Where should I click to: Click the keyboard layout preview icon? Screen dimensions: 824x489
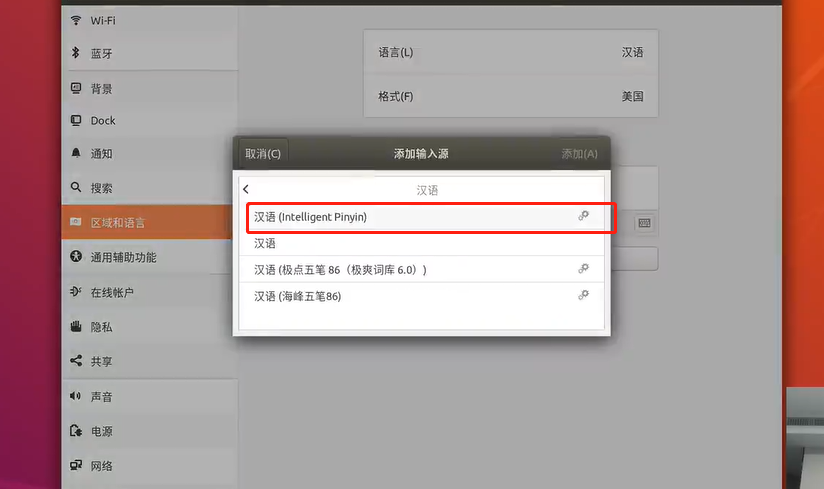click(x=645, y=223)
